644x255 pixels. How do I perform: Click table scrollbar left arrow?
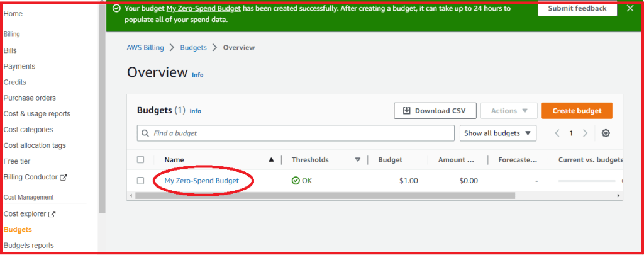[131, 196]
